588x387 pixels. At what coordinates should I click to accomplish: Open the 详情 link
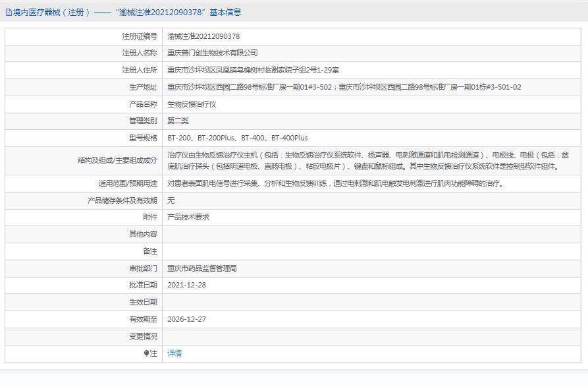pos(174,353)
